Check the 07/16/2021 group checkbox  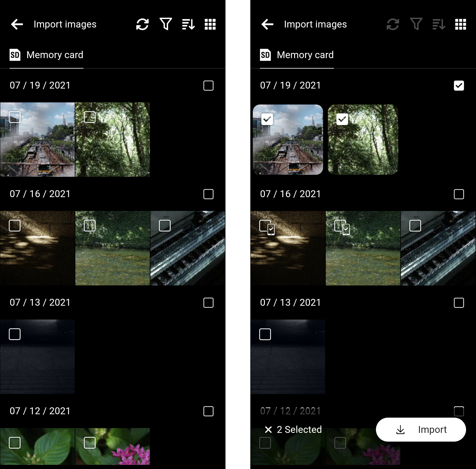(x=208, y=194)
